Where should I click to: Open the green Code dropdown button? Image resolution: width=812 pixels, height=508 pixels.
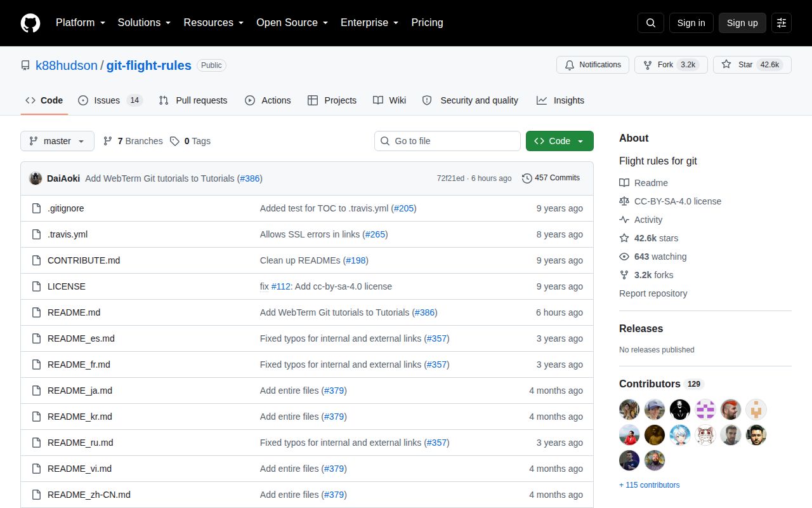coord(560,141)
